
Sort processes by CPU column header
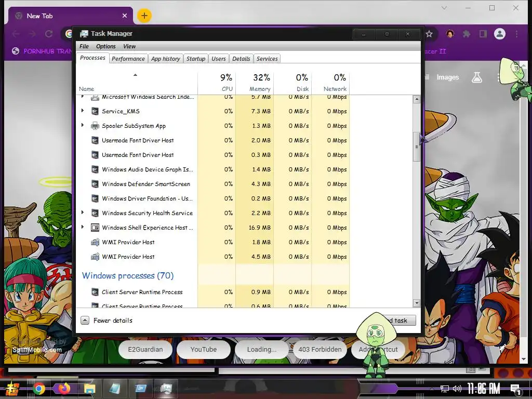(217, 83)
